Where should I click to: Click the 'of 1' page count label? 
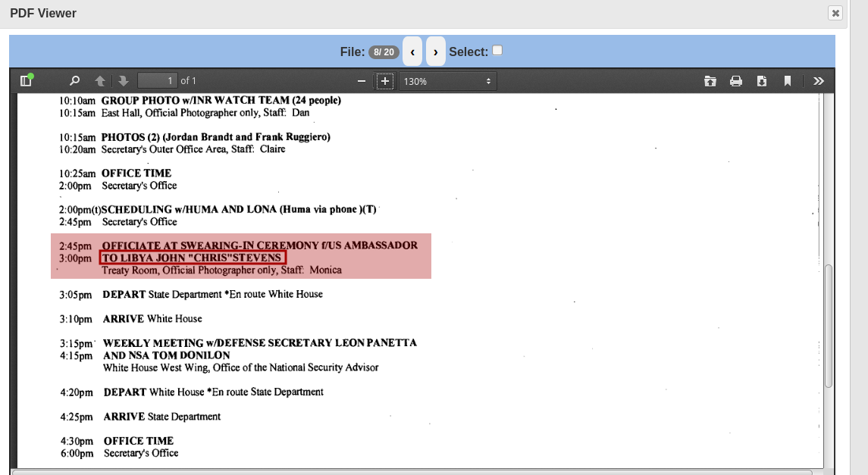coord(188,81)
